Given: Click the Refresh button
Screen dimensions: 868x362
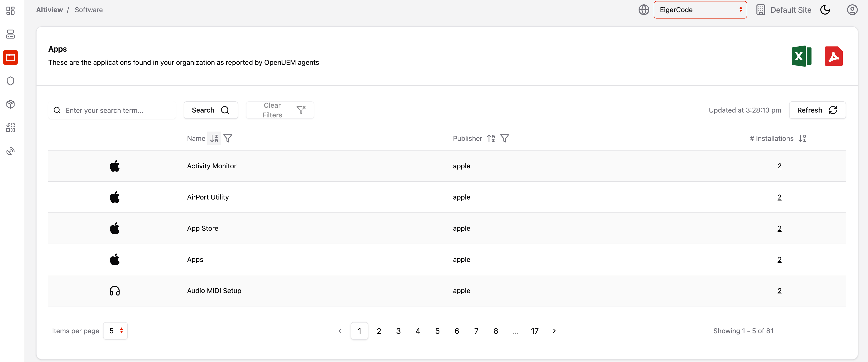Looking at the screenshot, I should (x=817, y=110).
